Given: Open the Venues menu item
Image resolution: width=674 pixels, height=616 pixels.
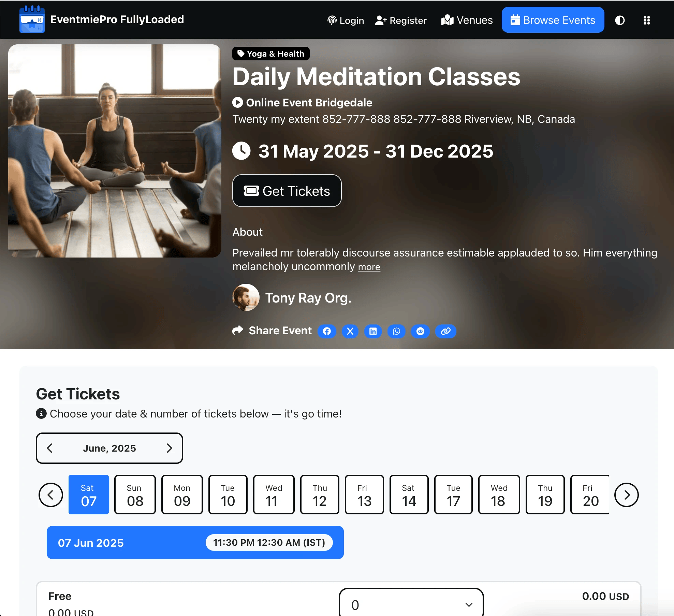Looking at the screenshot, I should (467, 20).
